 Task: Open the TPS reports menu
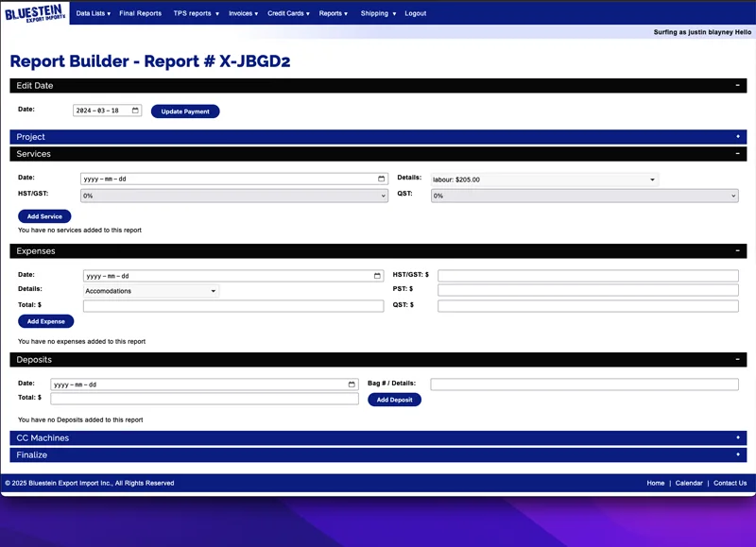197,13
